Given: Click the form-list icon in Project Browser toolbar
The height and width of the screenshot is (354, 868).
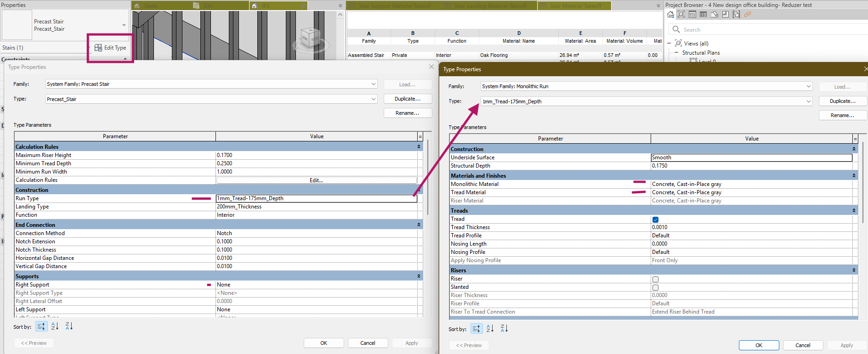Looking at the screenshot, I should (x=692, y=14).
